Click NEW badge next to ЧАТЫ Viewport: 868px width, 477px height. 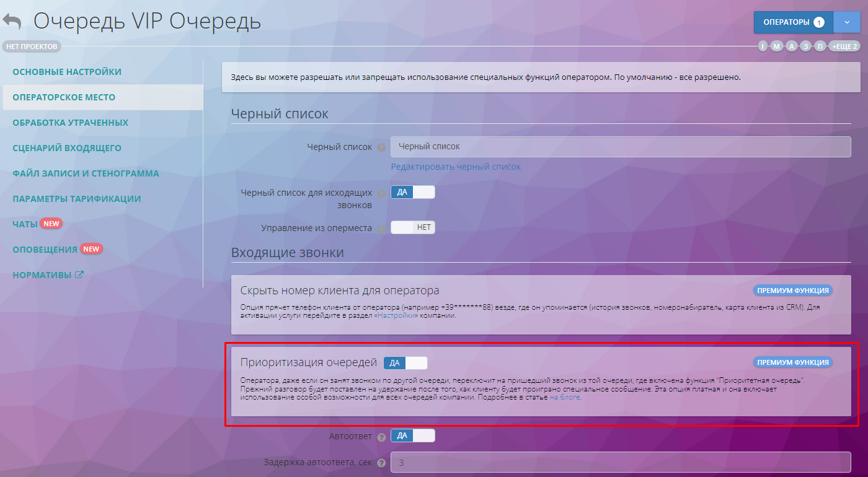[51, 224]
